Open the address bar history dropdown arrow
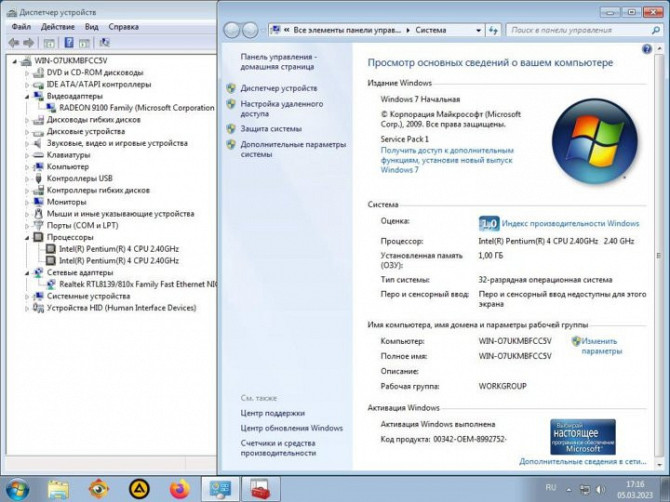The height and width of the screenshot is (502, 670). click(478, 30)
